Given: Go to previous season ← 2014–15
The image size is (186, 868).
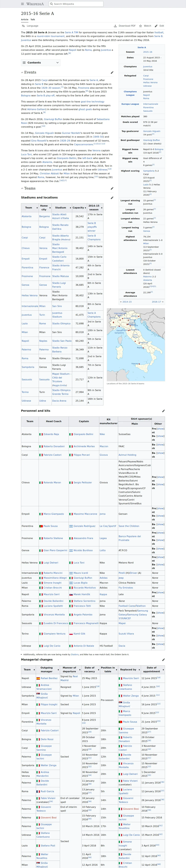Looking at the screenshot, I should [126, 302].
